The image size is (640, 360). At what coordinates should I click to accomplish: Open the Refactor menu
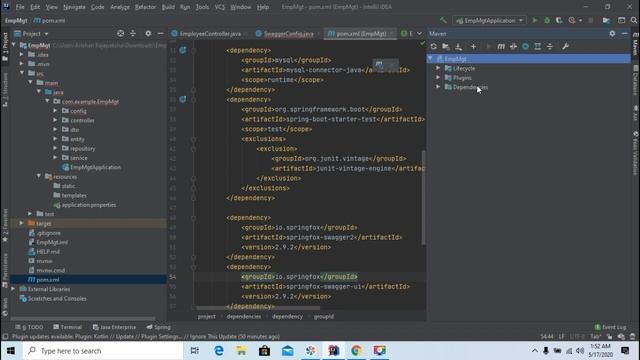pyautogui.click(x=145, y=7)
